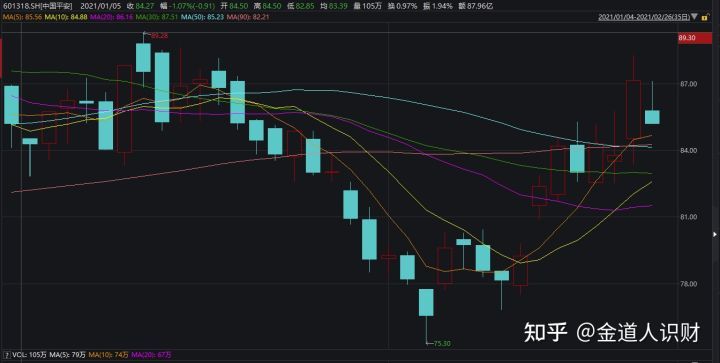Image resolution: width=720 pixels, height=363 pixels.
Task: Click the question mark icon beside VOL
Action: tap(6, 355)
